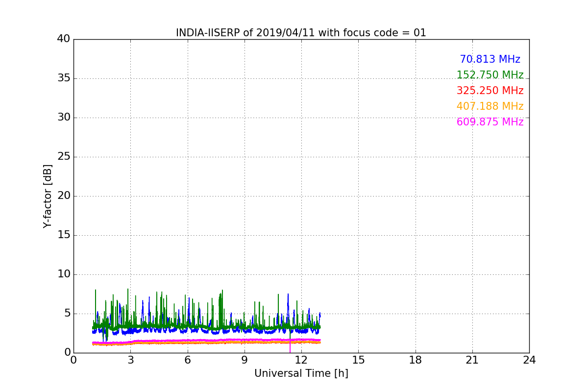Click x-axis tick label 12
The width and height of the screenshot is (588, 392).
(301, 360)
